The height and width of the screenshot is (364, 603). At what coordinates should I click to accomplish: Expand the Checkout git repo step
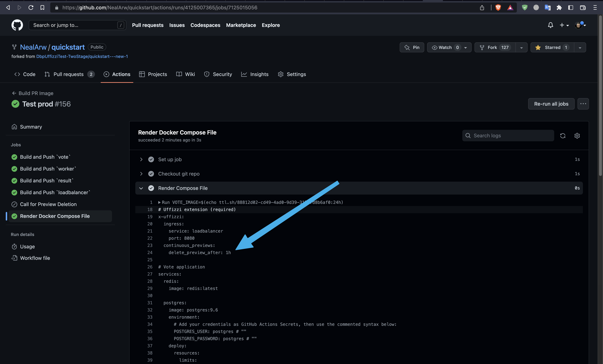tap(141, 174)
